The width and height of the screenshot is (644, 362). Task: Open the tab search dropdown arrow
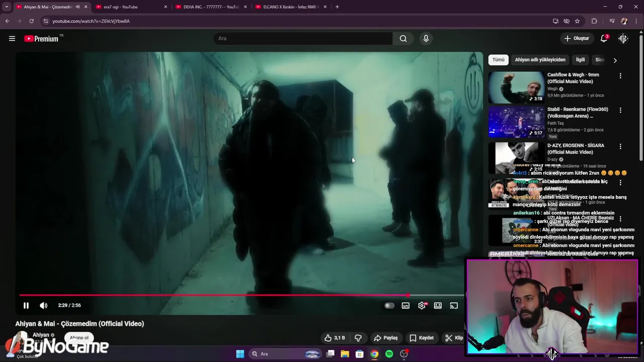pos(7,7)
